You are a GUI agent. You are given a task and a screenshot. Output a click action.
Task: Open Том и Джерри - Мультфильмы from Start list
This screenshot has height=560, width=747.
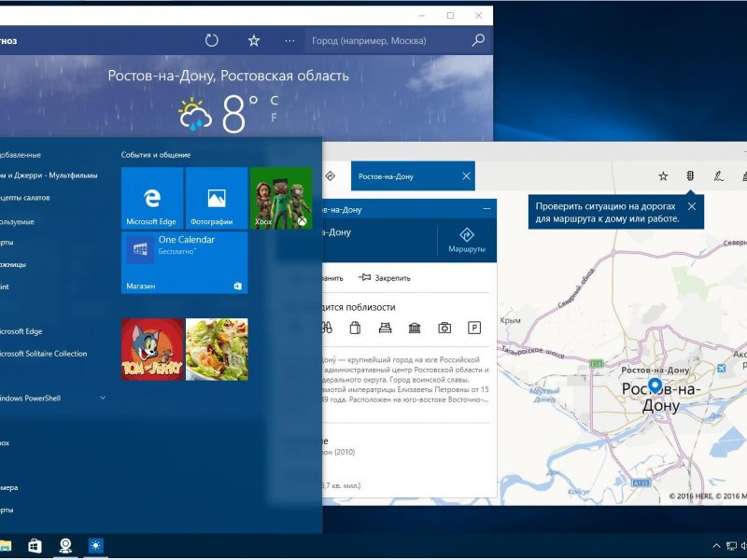[49, 175]
